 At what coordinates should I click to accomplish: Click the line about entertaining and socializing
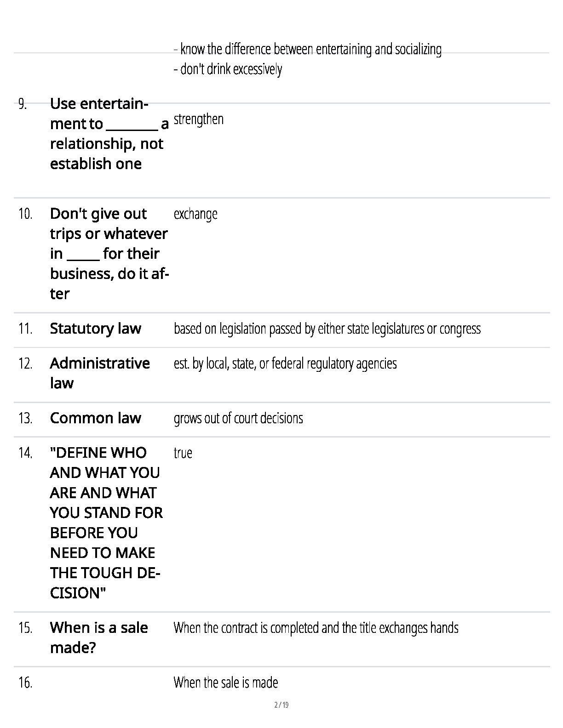point(308,49)
